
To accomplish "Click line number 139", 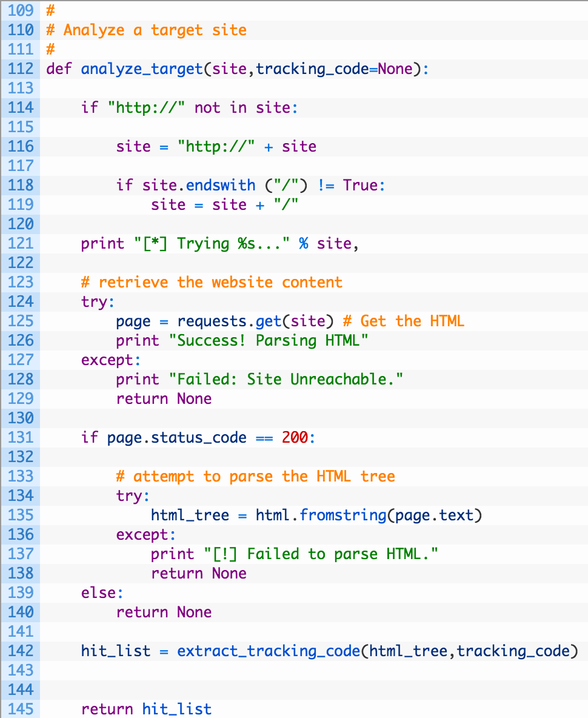I will click(x=21, y=592).
